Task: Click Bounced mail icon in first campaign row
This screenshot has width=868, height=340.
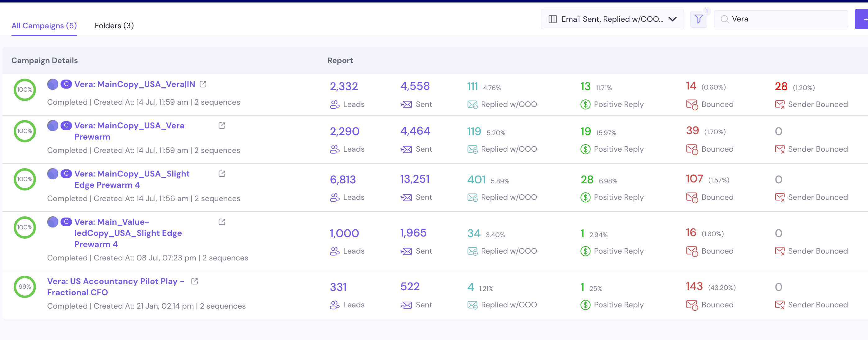Action: tap(691, 104)
